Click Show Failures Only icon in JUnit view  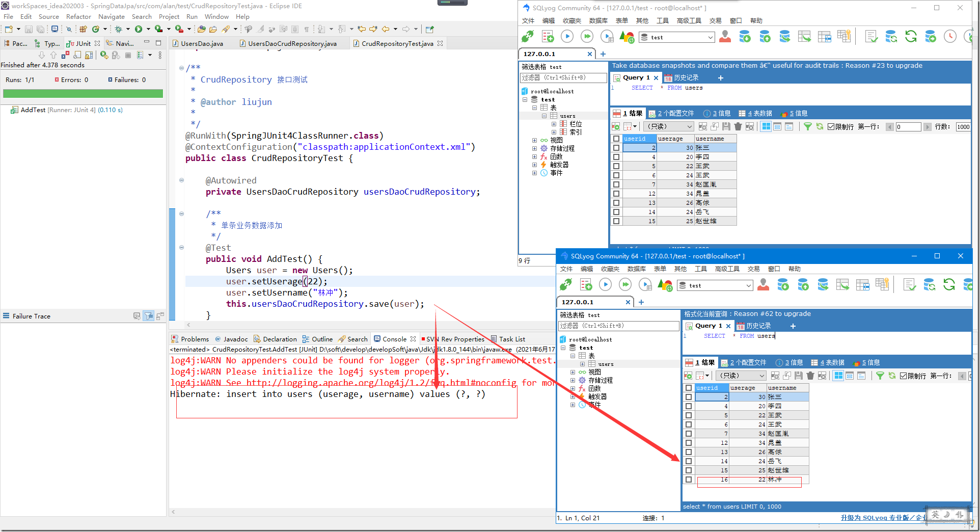coord(65,55)
